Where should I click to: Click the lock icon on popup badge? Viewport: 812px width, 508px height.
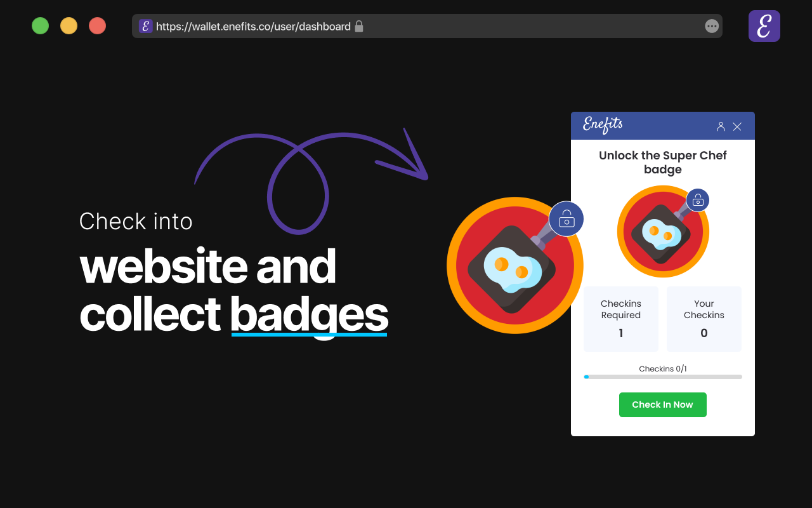698,200
